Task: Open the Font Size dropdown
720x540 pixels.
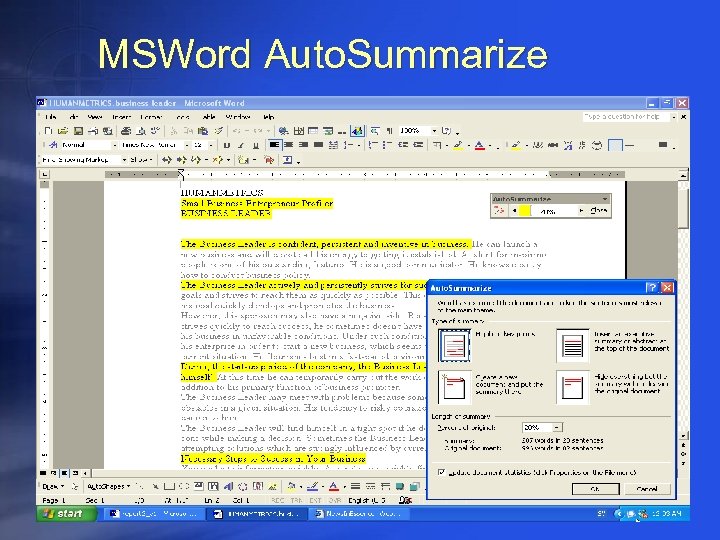Action: (211, 145)
